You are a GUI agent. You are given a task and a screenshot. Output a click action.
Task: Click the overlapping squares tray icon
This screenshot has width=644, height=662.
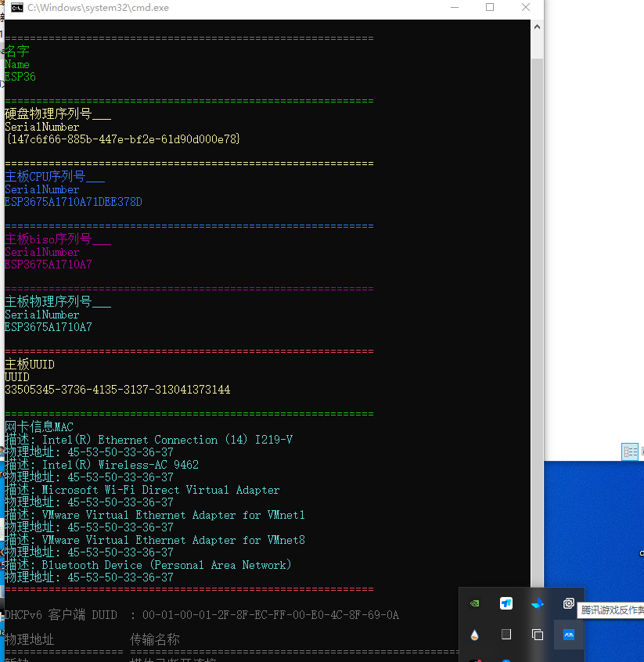point(538,635)
